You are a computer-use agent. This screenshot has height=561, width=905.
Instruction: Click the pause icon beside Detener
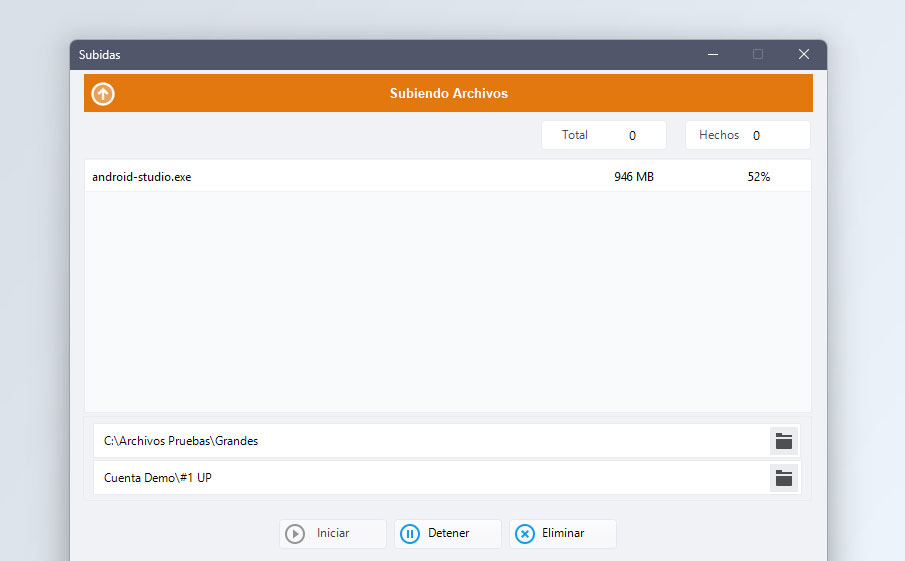410,534
